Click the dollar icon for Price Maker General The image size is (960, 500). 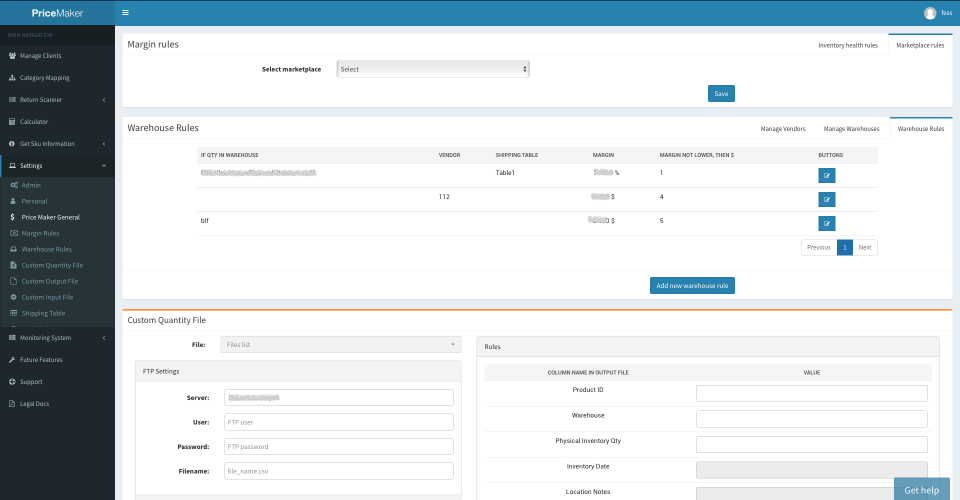tap(13, 217)
